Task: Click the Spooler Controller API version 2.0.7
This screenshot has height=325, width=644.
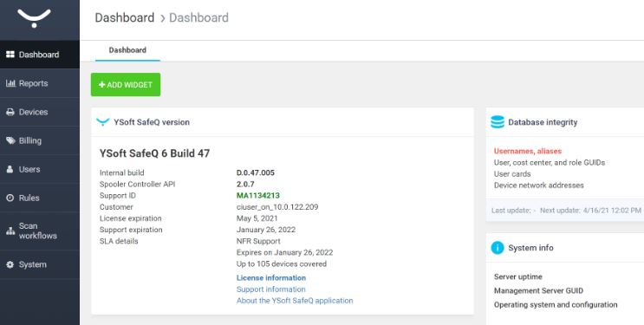Action: pos(245,184)
